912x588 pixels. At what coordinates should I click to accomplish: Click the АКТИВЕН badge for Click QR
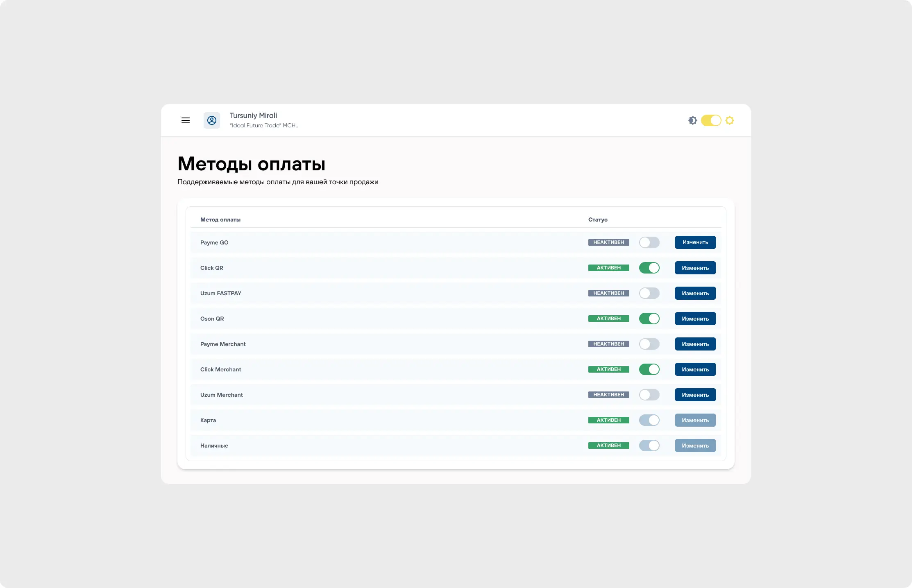609,268
